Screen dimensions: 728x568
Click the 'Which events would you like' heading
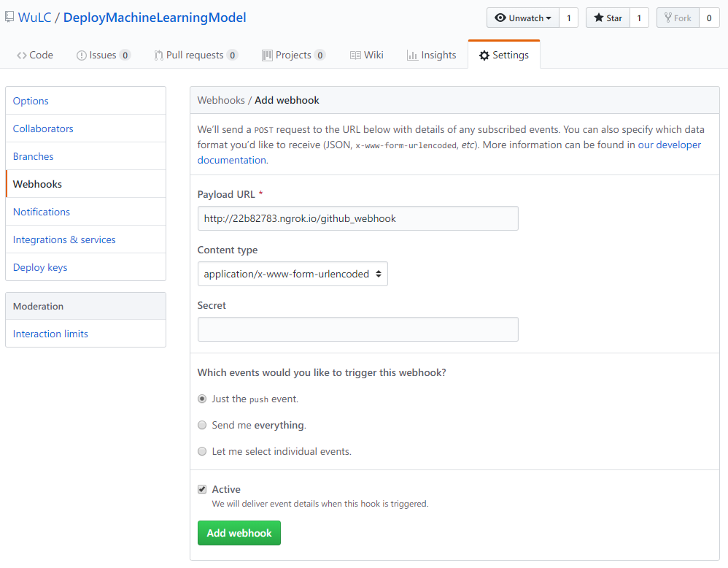(x=322, y=372)
